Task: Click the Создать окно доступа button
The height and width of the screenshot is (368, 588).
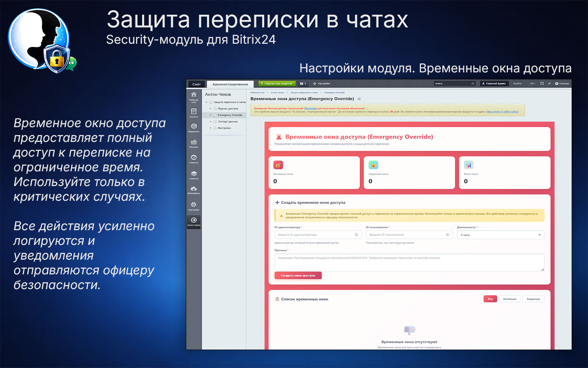Action: click(x=298, y=275)
